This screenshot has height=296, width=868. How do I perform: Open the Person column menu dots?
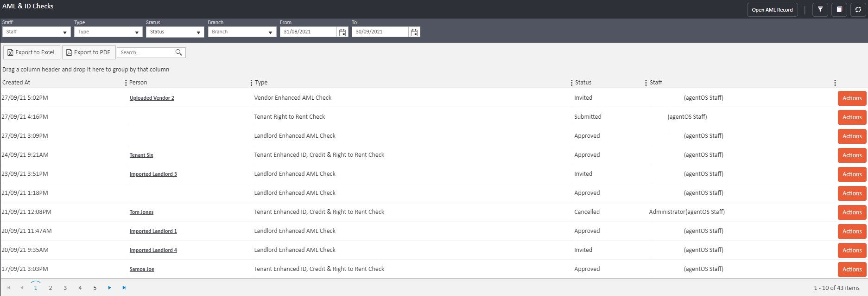(126, 83)
